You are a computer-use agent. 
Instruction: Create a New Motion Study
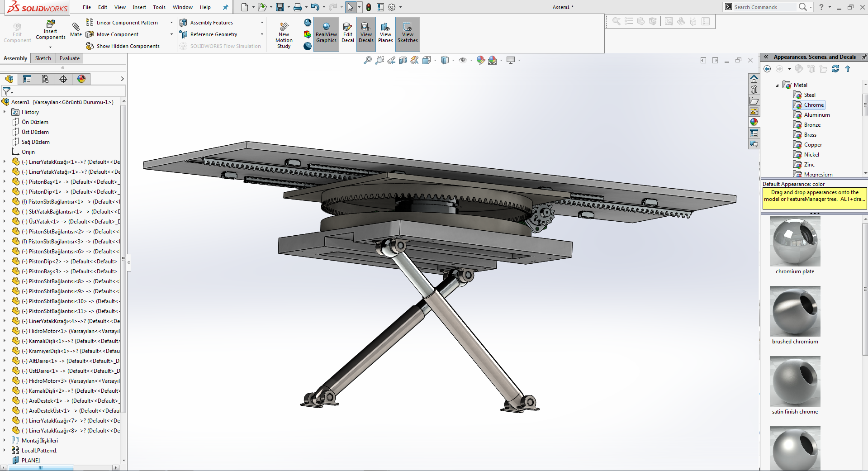[x=284, y=35]
